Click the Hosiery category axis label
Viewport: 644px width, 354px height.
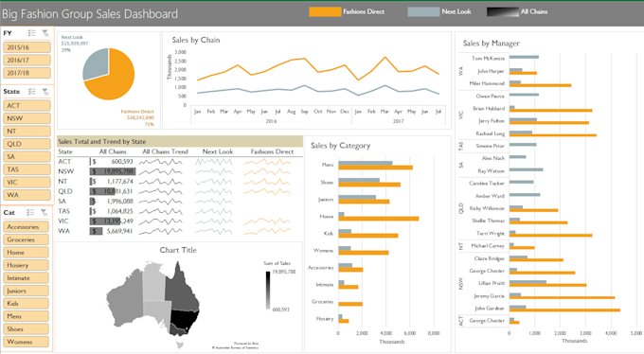[325, 319]
